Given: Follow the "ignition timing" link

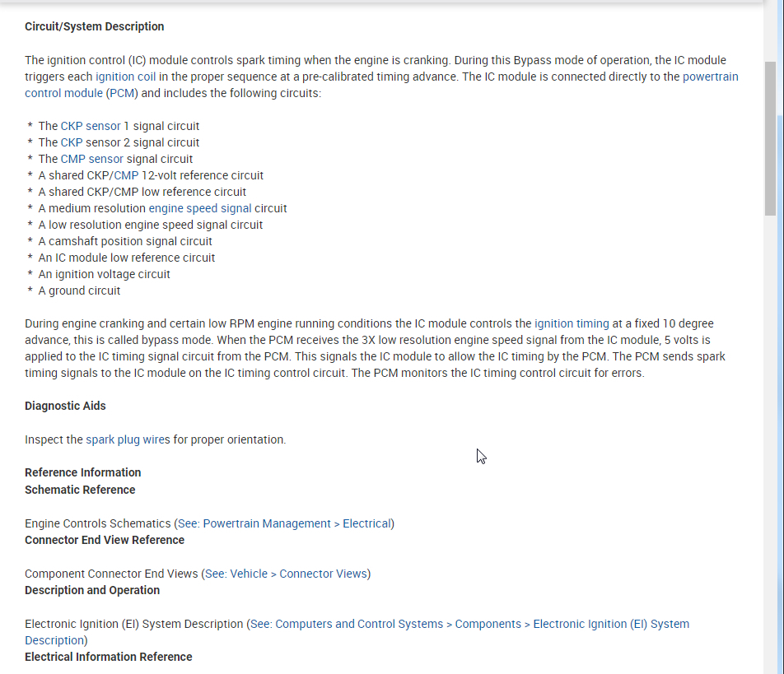Looking at the screenshot, I should [572, 323].
